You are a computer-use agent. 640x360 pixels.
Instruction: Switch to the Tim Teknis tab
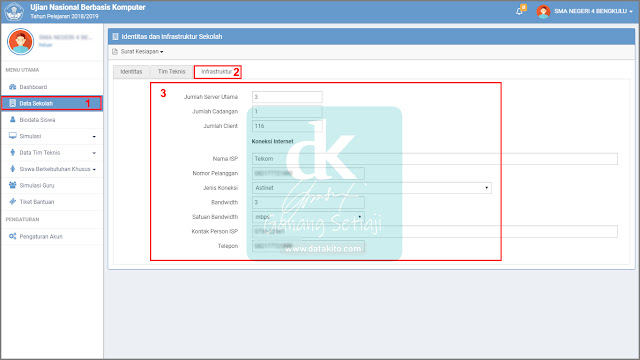coord(171,71)
